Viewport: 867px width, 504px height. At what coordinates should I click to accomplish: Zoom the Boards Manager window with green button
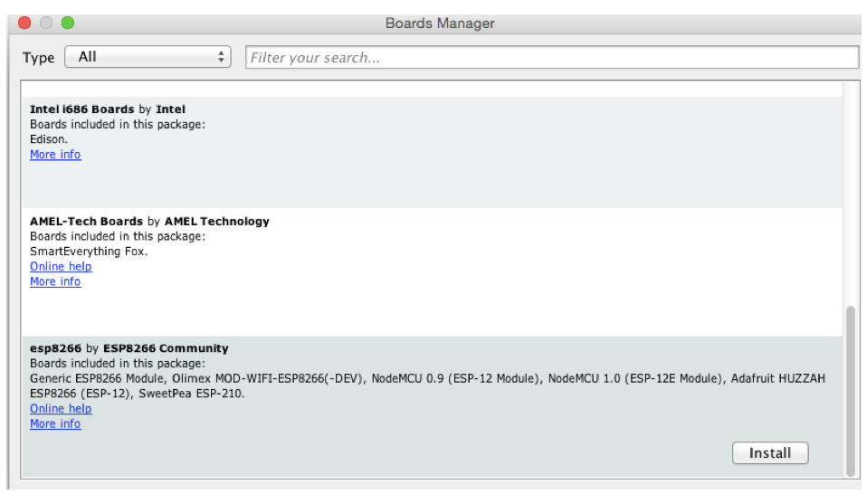68,23
